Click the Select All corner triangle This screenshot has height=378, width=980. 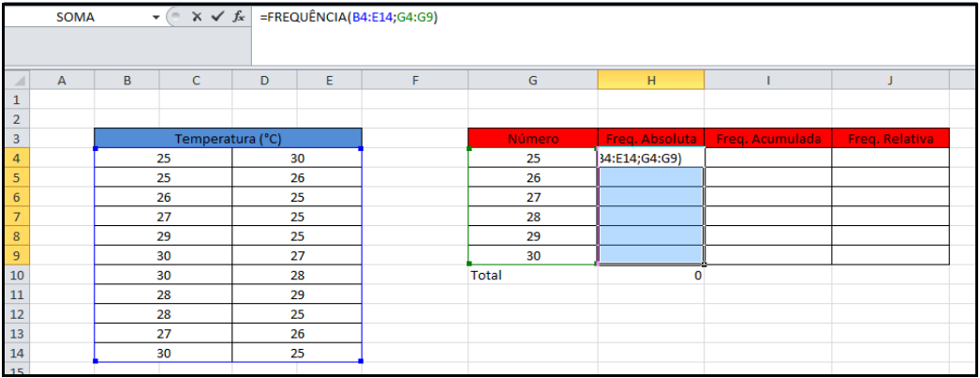click(17, 82)
